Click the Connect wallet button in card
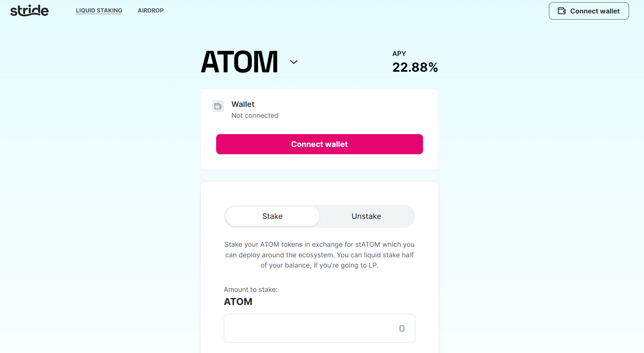644x353 pixels. 320,144
